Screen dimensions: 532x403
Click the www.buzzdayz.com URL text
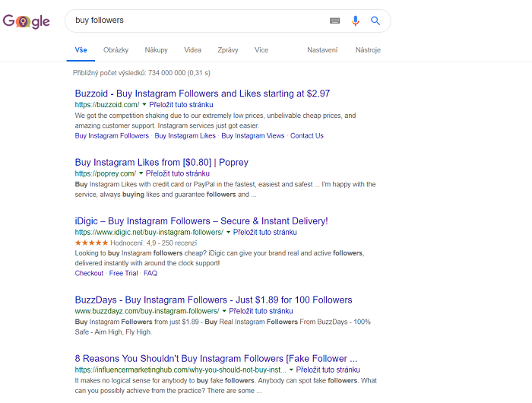pyautogui.click(x=147, y=311)
